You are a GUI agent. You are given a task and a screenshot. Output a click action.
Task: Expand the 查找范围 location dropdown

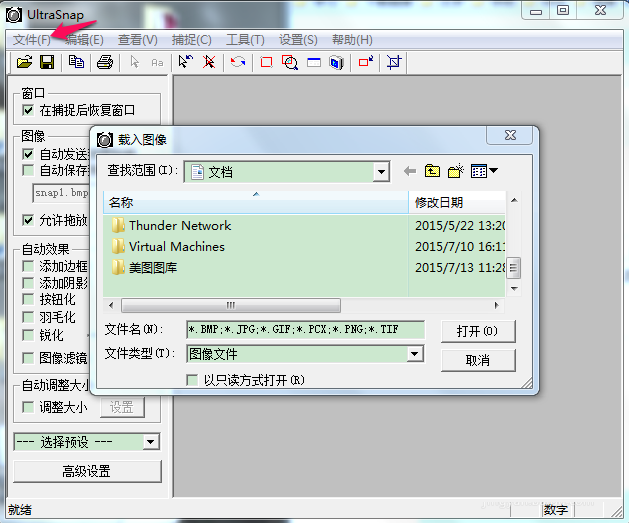(x=381, y=172)
